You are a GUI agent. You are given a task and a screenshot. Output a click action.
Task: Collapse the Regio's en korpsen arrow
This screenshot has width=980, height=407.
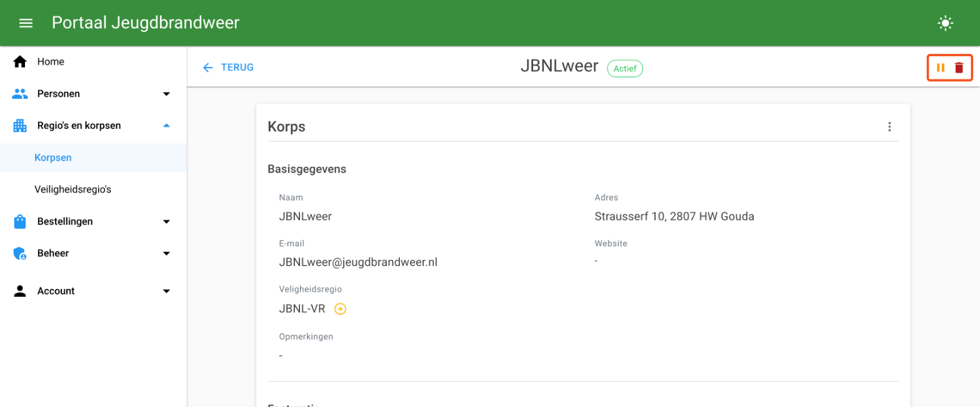[x=166, y=126]
